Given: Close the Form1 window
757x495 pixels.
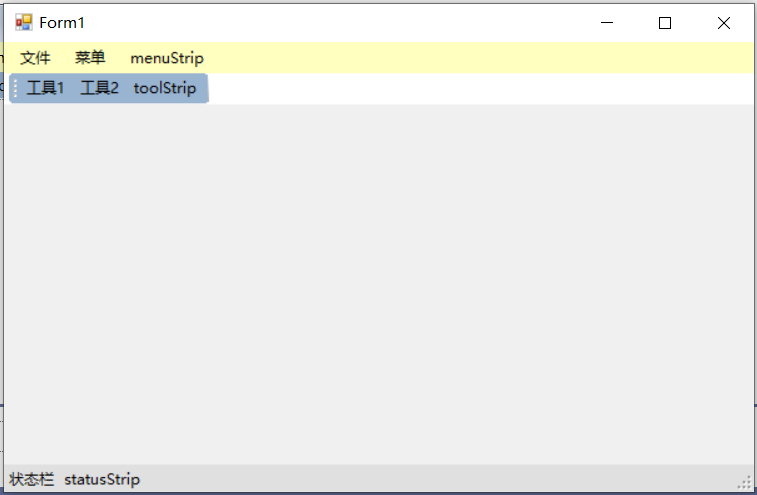Looking at the screenshot, I should pos(723,23).
